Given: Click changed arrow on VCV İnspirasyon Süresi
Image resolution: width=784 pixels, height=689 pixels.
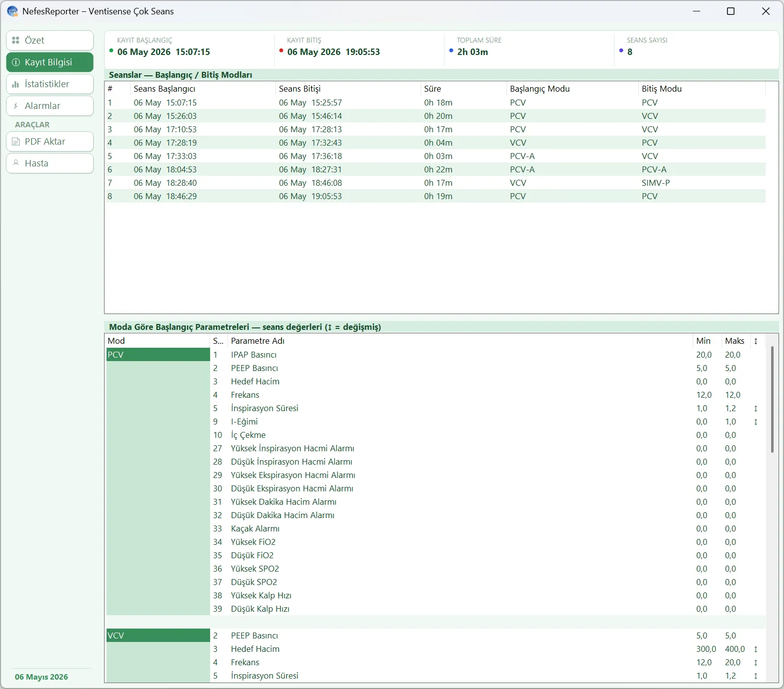Looking at the screenshot, I should [x=756, y=676].
